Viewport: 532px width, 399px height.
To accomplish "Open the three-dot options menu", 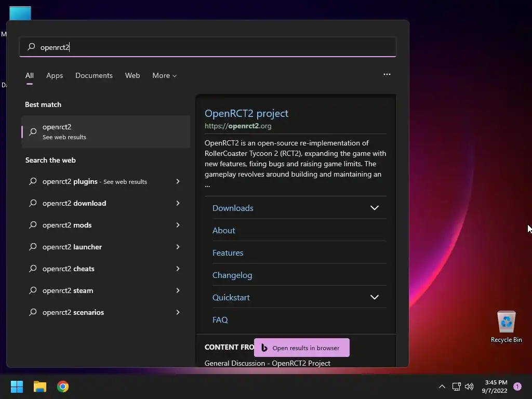I will pyautogui.click(x=387, y=74).
